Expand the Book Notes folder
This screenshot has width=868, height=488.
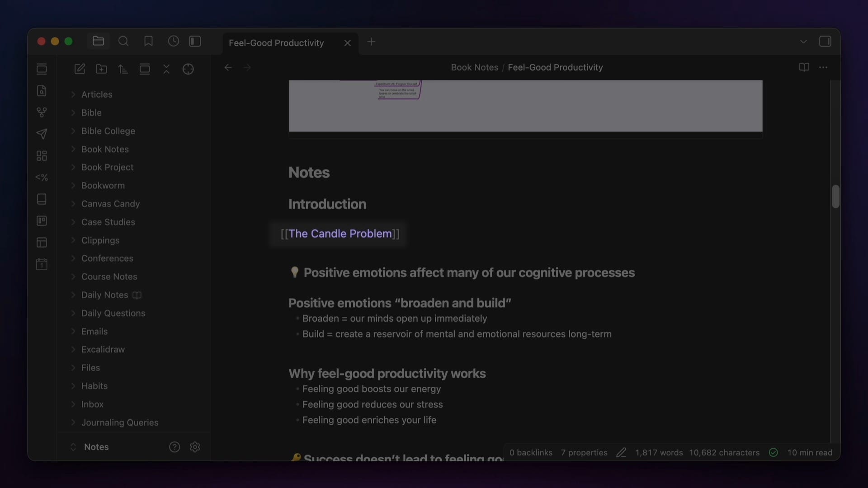click(x=105, y=149)
